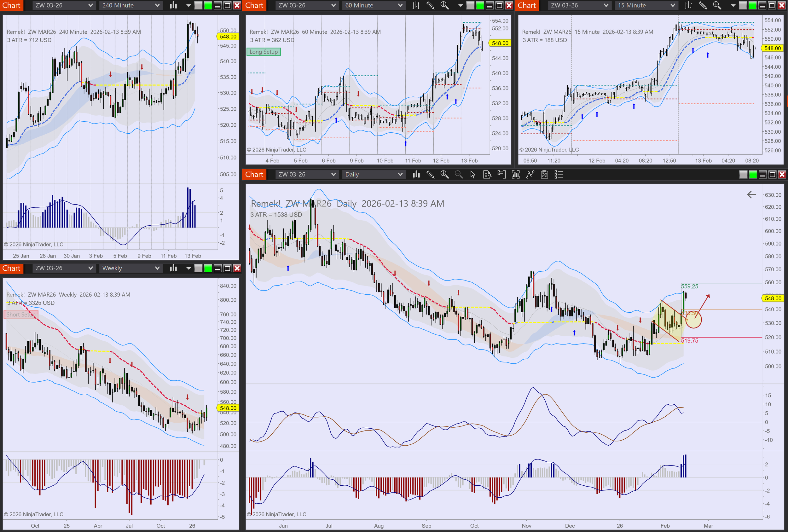Select the cursor pointer tool in Daily chart

click(x=473, y=175)
